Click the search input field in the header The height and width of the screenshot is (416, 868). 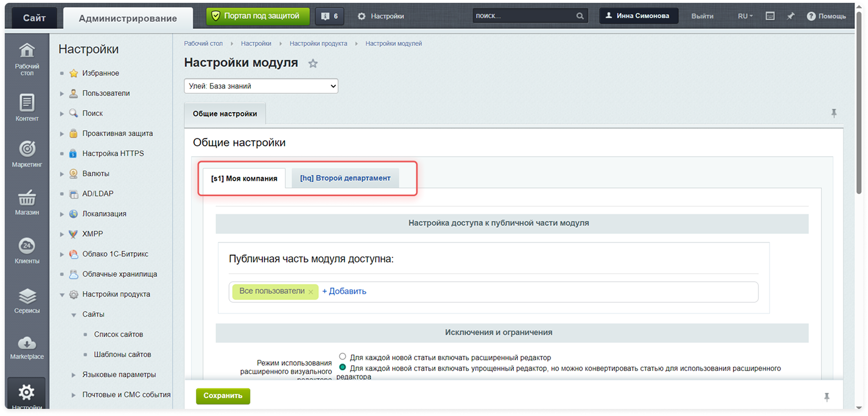point(524,16)
